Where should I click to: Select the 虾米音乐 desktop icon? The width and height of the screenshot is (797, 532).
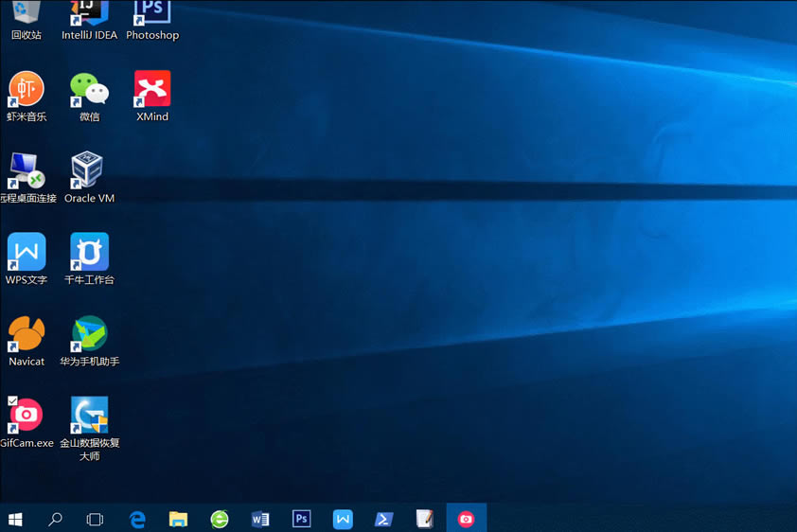point(27,90)
